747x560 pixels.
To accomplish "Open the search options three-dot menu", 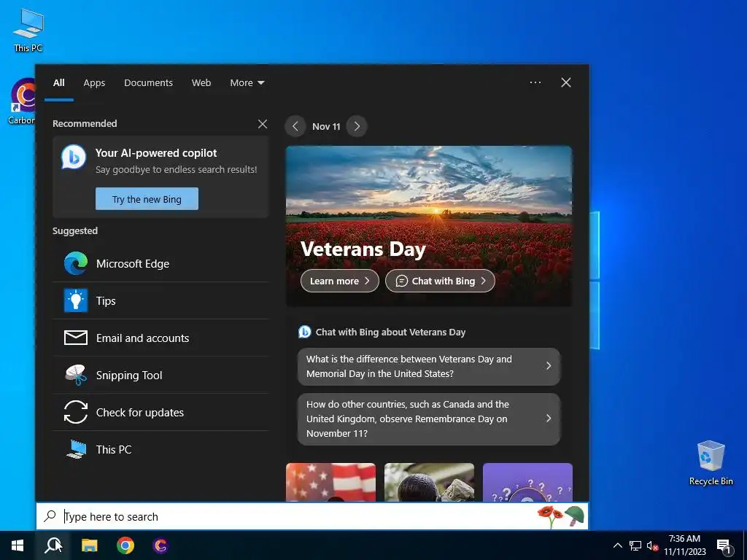I will (x=535, y=82).
